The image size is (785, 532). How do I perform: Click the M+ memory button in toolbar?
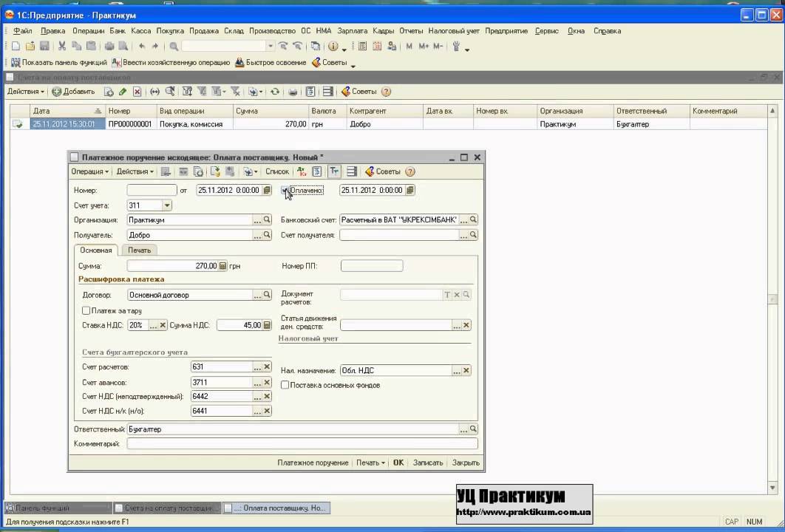click(424, 47)
